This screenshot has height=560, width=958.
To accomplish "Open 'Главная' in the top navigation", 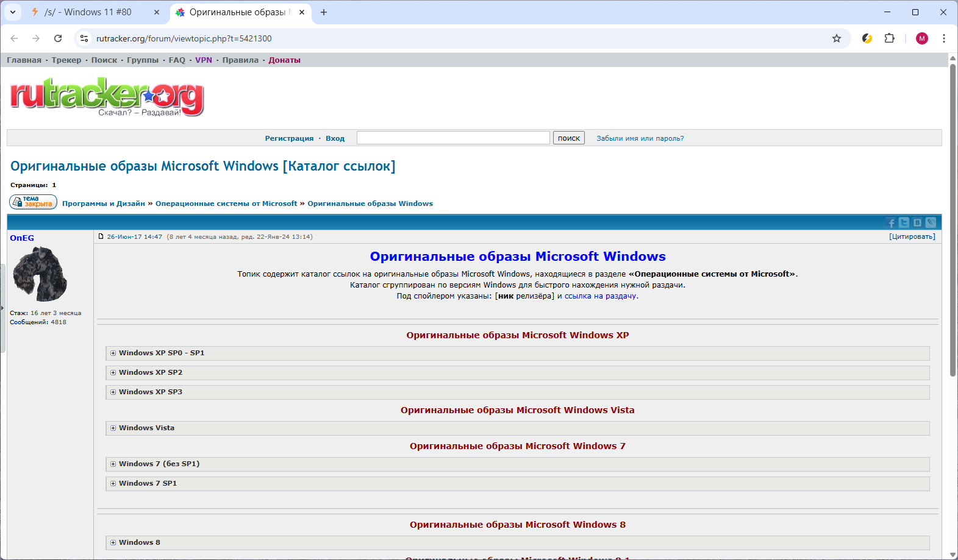I will click(24, 60).
